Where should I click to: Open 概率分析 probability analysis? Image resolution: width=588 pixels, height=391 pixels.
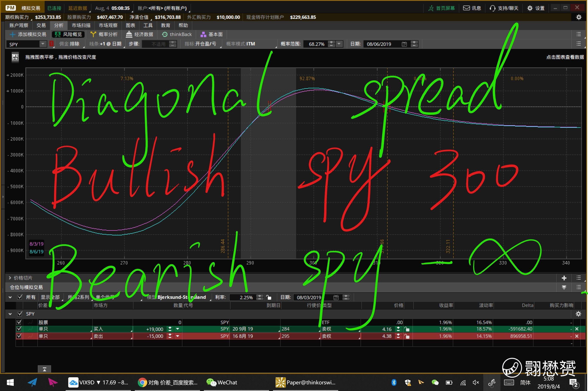point(104,35)
